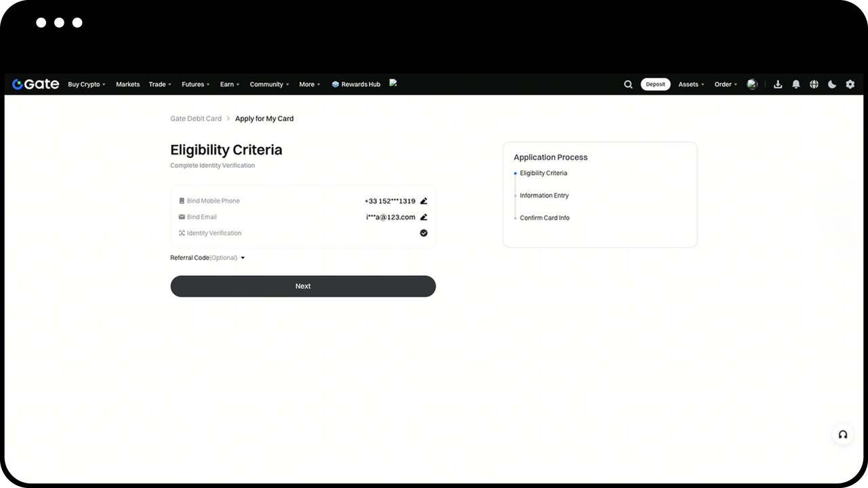The width and height of the screenshot is (868, 488).
Task: Open the customer support headset button
Action: 842,435
